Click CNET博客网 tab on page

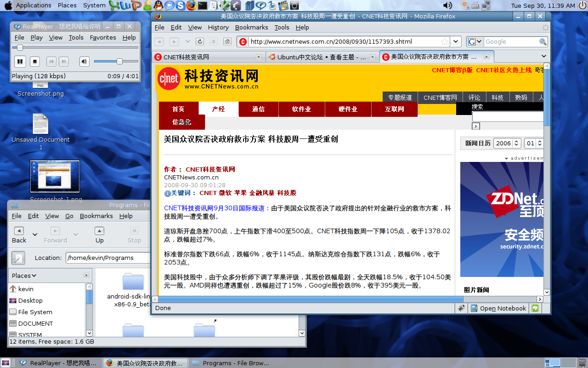(441, 98)
